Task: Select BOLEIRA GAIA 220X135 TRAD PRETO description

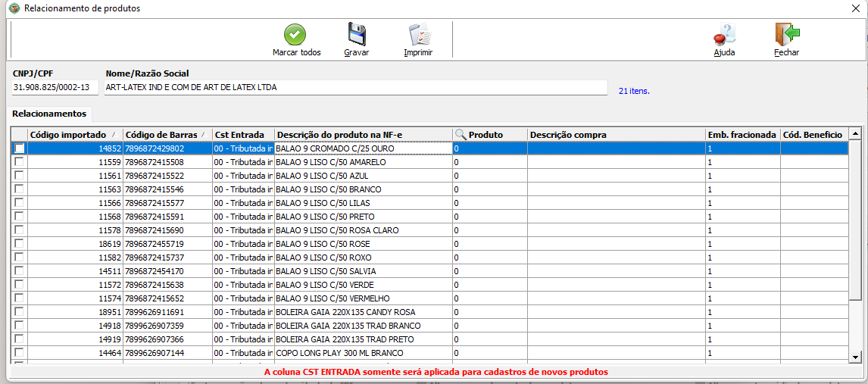Action: coord(363,339)
